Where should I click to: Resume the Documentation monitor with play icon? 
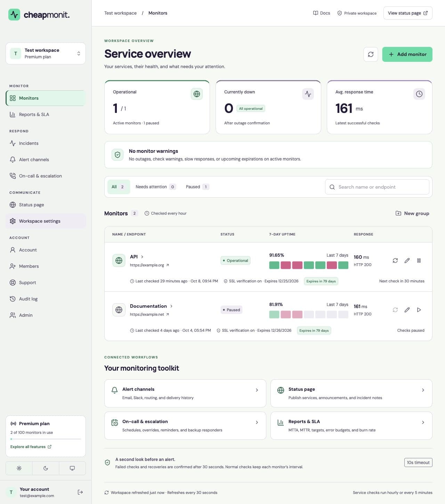(x=419, y=310)
